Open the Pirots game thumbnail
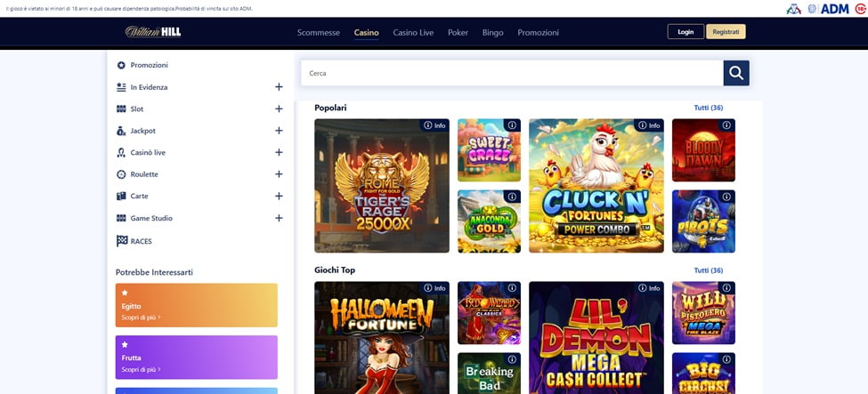 [703, 221]
